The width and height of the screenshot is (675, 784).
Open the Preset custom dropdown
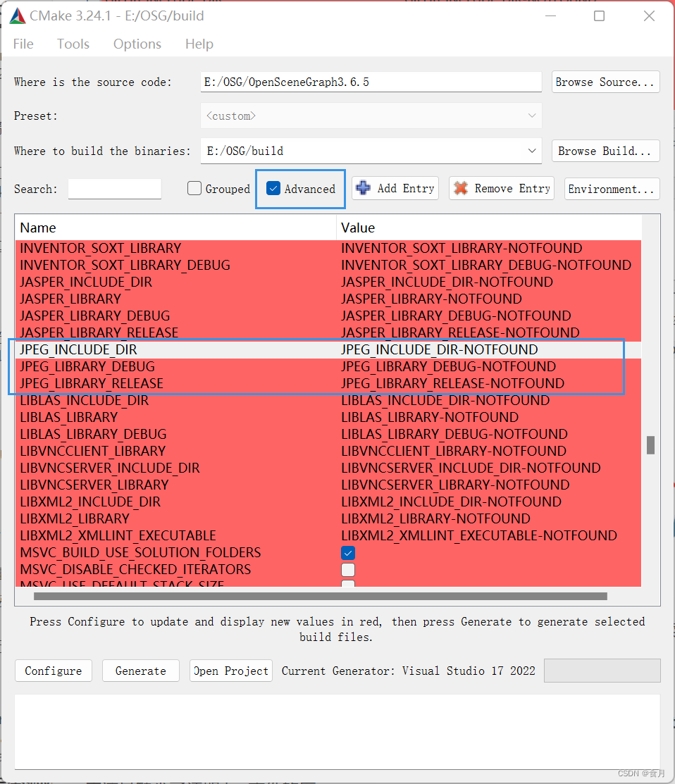[x=371, y=116]
